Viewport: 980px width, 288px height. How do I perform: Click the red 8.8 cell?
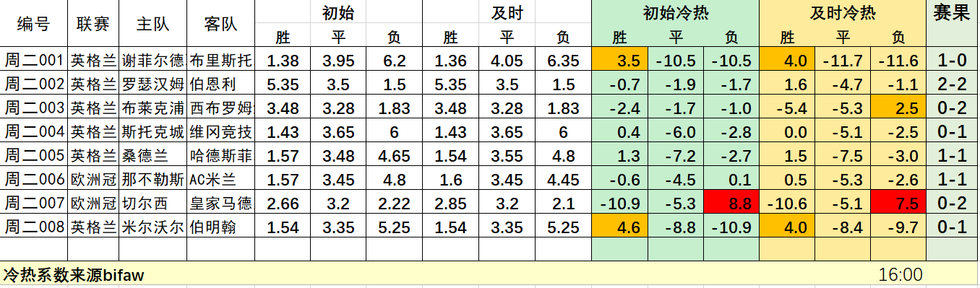click(x=731, y=204)
